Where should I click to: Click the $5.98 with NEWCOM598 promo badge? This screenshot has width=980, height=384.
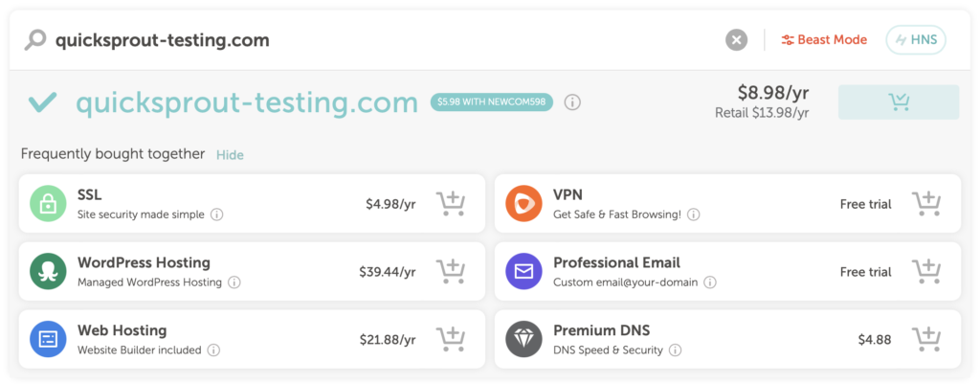[492, 102]
